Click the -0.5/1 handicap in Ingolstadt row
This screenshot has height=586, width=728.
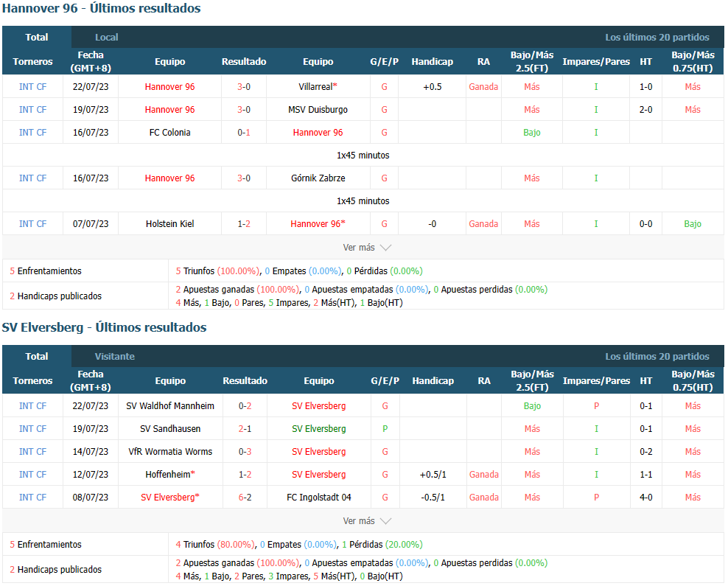pyautogui.click(x=433, y=498)
